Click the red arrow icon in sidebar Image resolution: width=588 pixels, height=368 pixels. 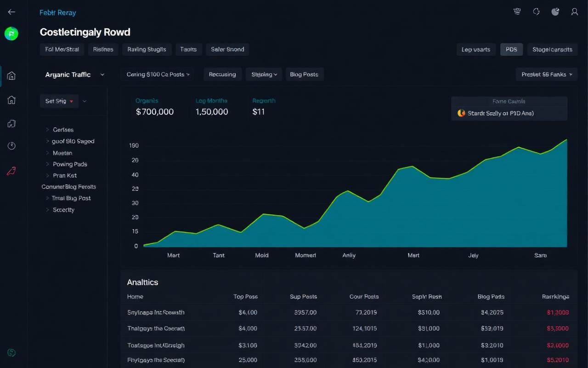(x=11, y=171)
